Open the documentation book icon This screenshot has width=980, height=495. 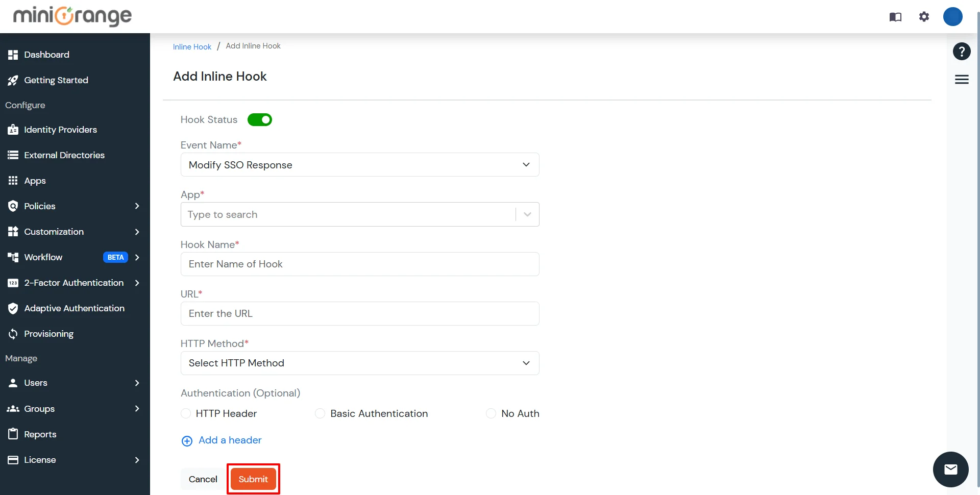895,17
